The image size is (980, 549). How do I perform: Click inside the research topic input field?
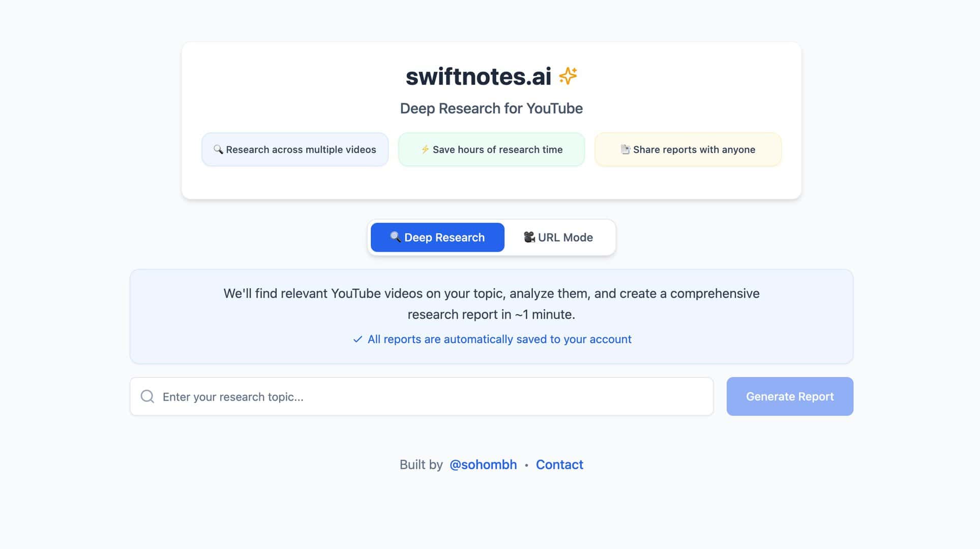[356, 396]
